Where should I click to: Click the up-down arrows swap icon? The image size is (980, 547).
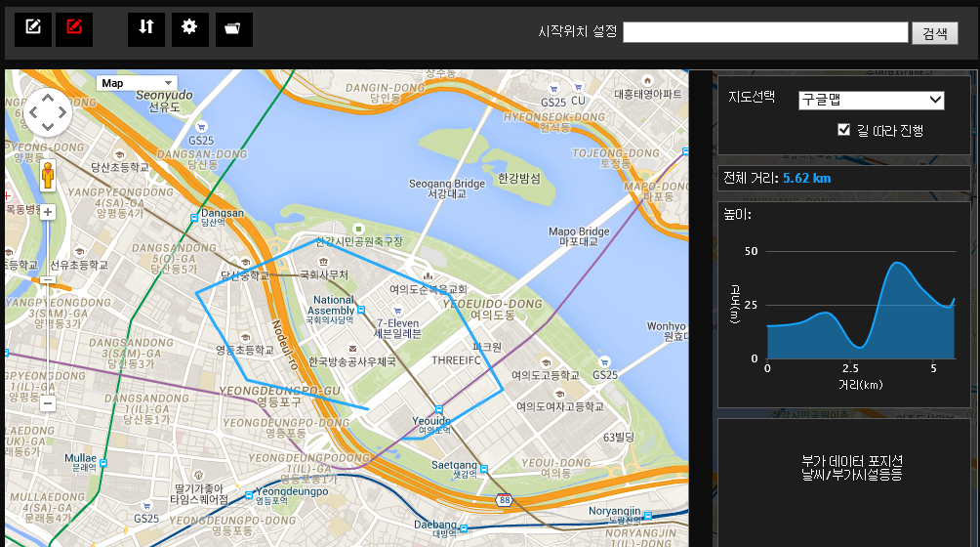(x=146, y=28)
